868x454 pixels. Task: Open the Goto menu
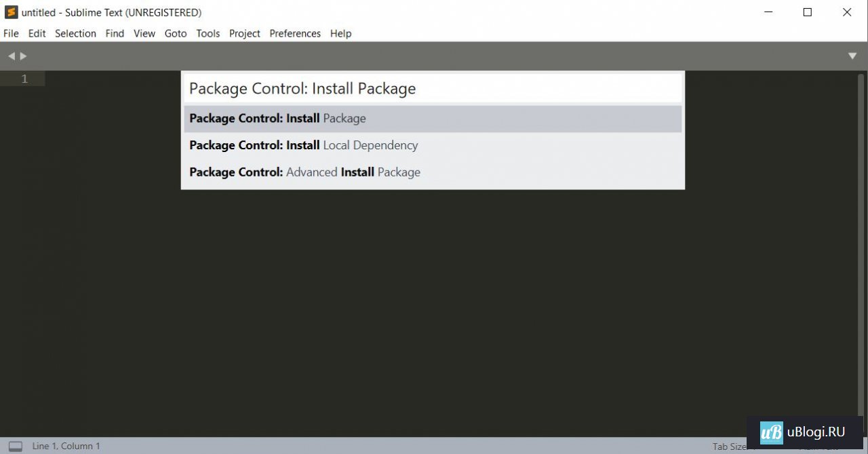[176, 33]
